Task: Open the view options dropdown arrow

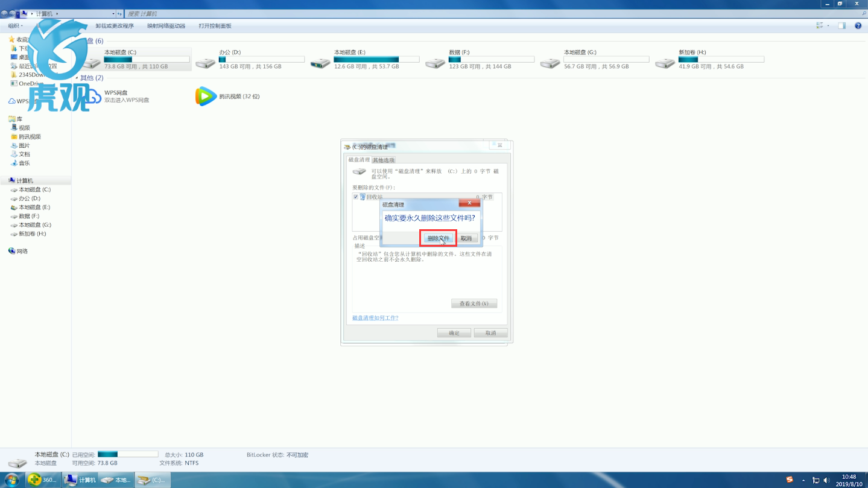Action: (x=828, y=26)
